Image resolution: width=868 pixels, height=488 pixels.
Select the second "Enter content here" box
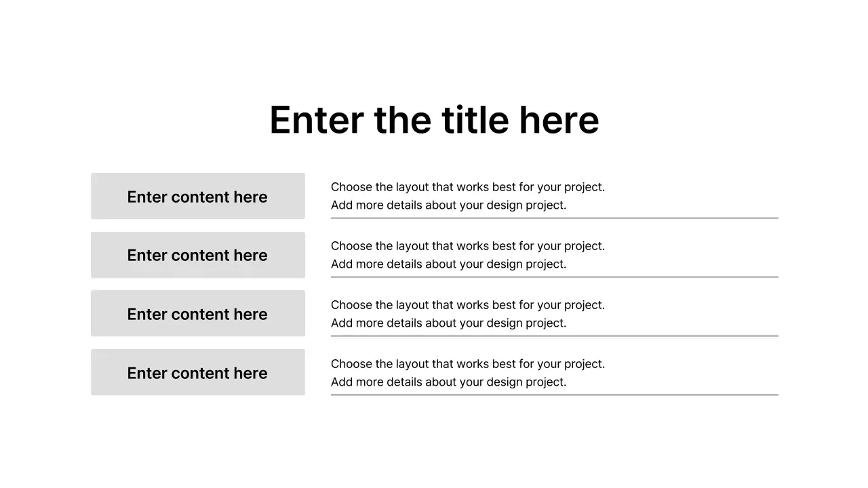198,255
